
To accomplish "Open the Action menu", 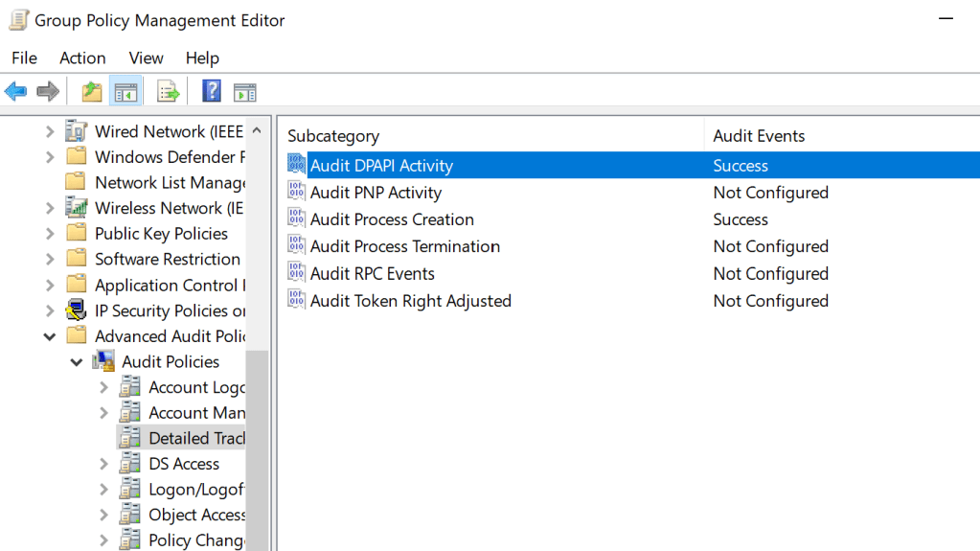I will click(x=82, y=58).
